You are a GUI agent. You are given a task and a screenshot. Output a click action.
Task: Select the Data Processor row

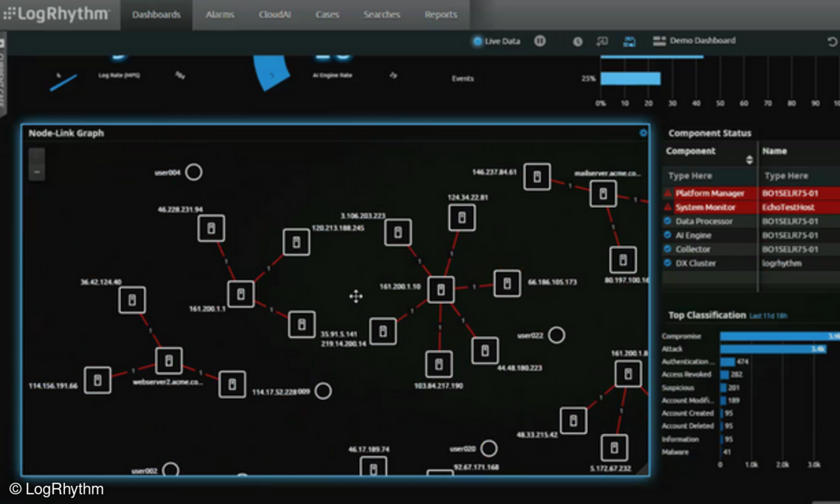point(751,221)
